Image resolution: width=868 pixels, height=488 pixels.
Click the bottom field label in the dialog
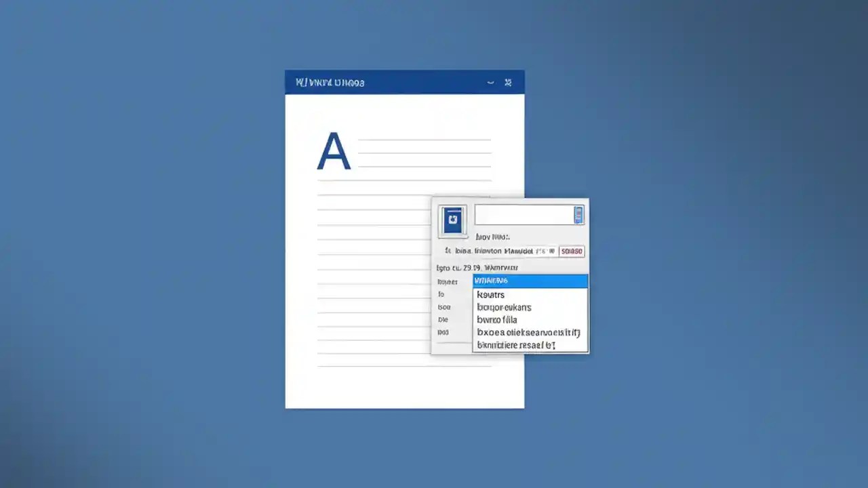443,332
